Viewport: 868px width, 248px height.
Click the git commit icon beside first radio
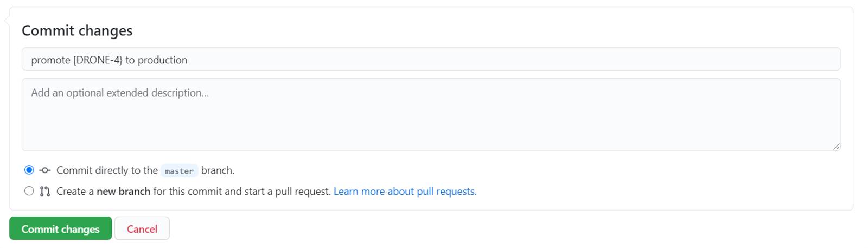coord(45,170)
